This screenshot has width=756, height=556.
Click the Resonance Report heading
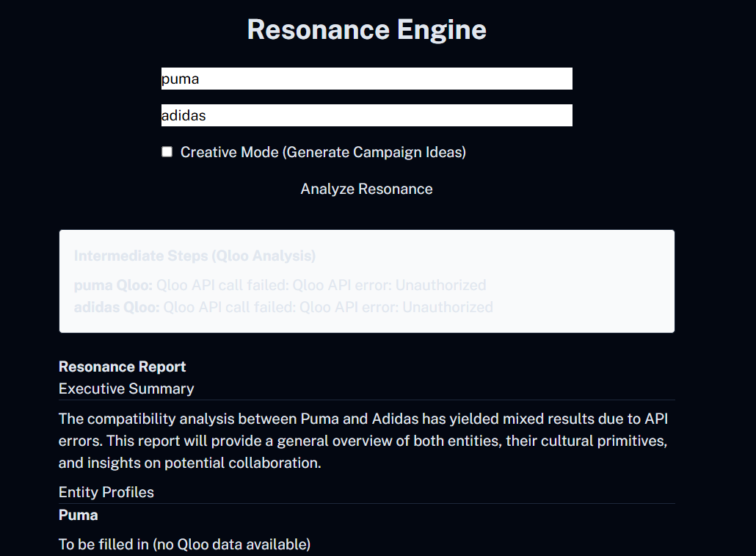(x=122, y=367)
